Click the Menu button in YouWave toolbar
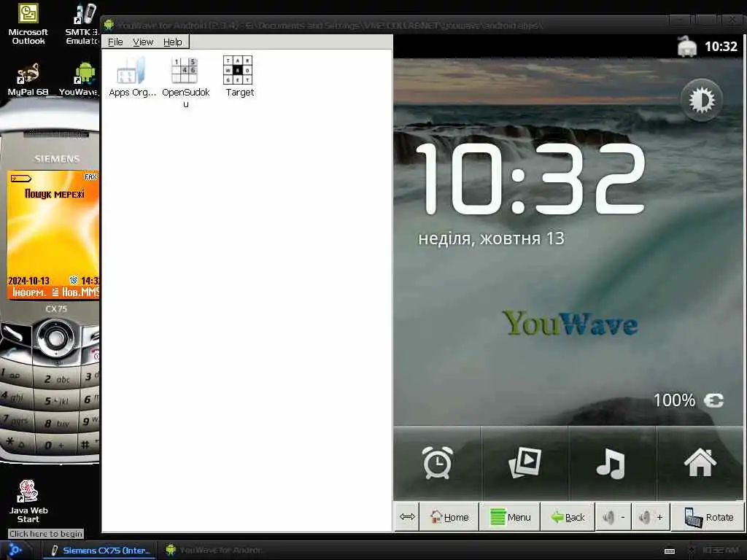The image size is (747, 560). [x=510, y=517]
